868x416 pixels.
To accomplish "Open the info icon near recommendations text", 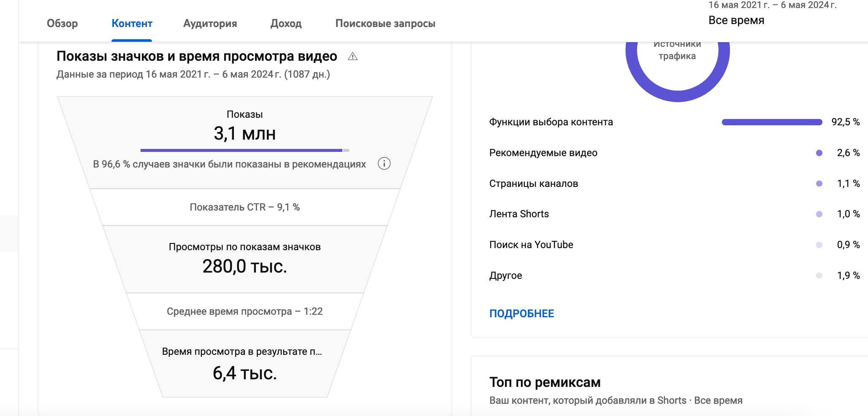I will tap(384, 164).
